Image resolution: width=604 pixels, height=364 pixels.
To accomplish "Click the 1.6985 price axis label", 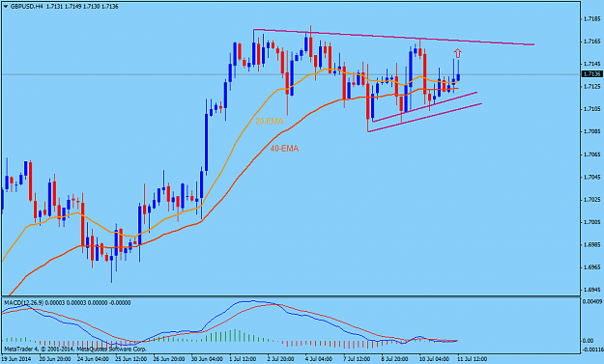I will click(x=592, y=244).
